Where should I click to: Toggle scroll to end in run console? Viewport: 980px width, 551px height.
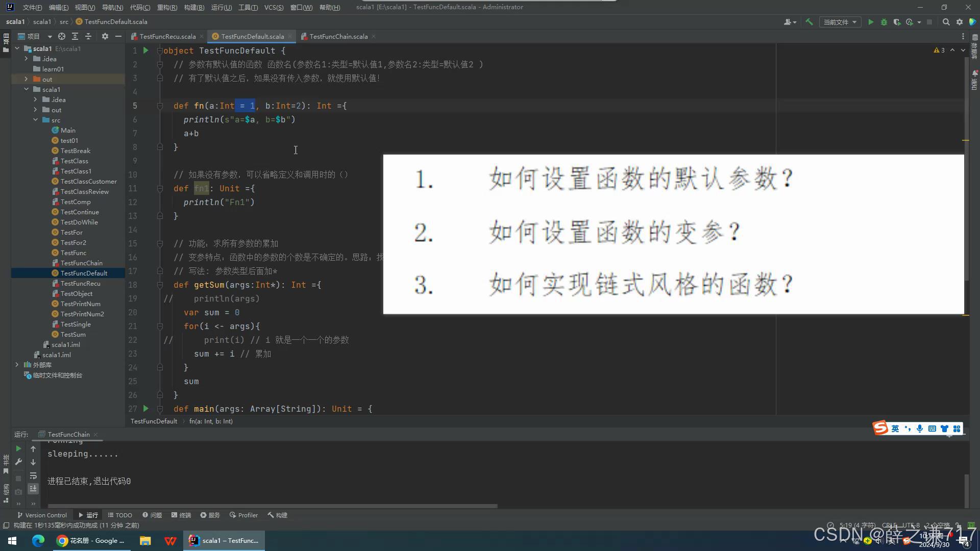[x=33, y=489]
